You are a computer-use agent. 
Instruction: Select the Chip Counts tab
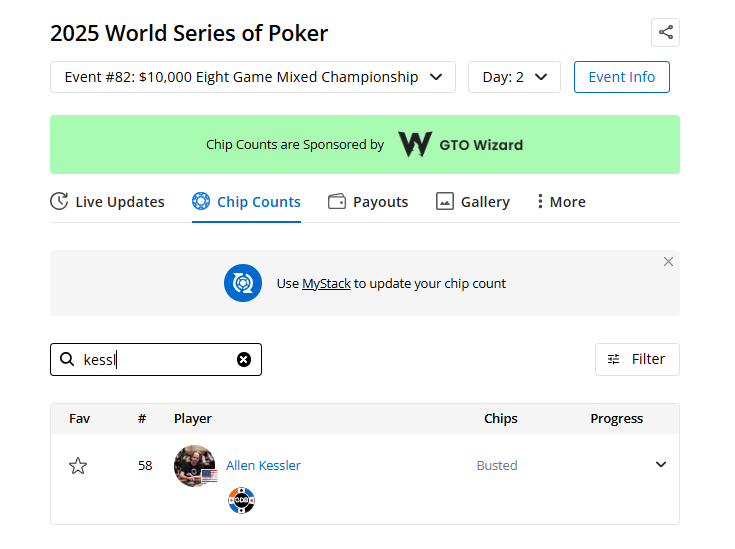pyautogui.click(x=246, y=202)
